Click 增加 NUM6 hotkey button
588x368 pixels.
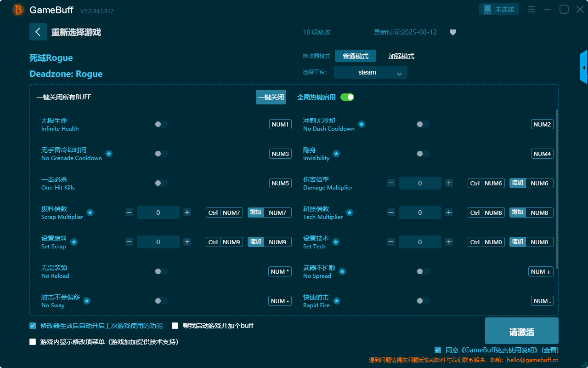[531, 183]
